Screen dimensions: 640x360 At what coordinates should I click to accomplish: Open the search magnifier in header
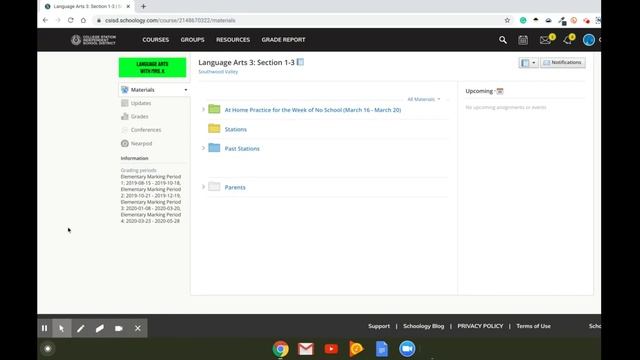[503, 40]
